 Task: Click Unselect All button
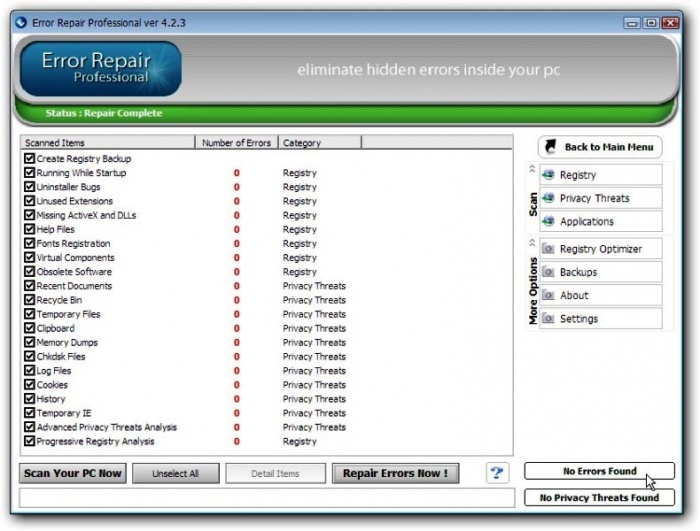coord(176,473)
